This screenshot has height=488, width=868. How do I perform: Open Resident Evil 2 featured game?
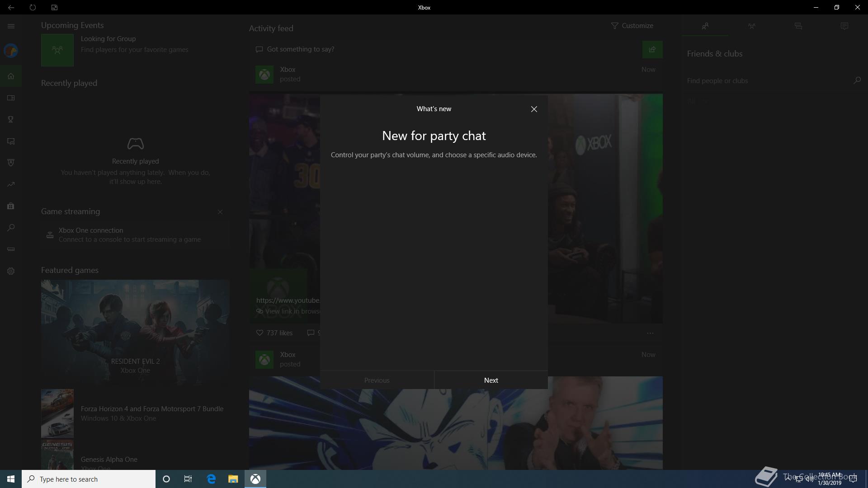click(135, 333)
